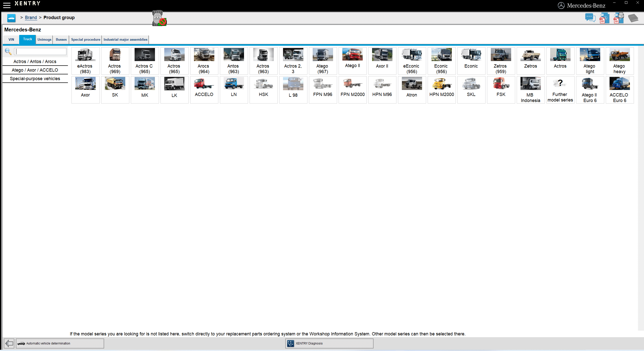Select the Arocs (964) model
Screen dimensions: 644x351
click(204, 61)
